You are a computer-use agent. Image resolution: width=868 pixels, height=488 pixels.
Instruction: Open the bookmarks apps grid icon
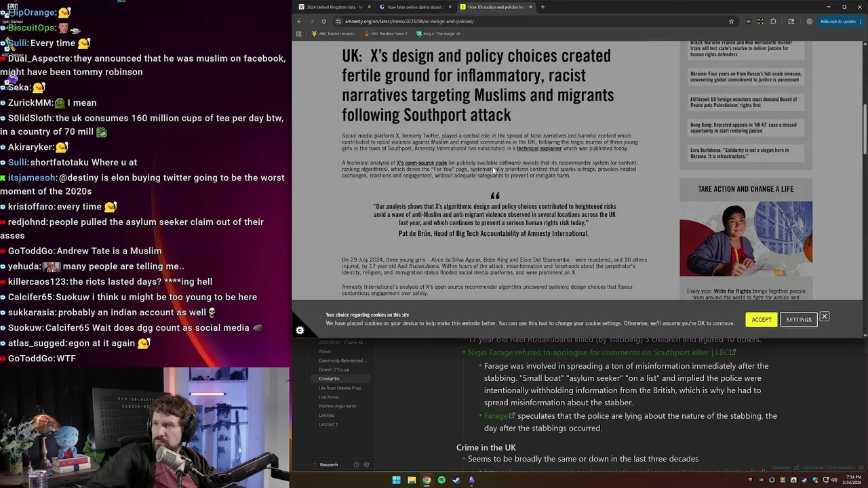[300, 33]
